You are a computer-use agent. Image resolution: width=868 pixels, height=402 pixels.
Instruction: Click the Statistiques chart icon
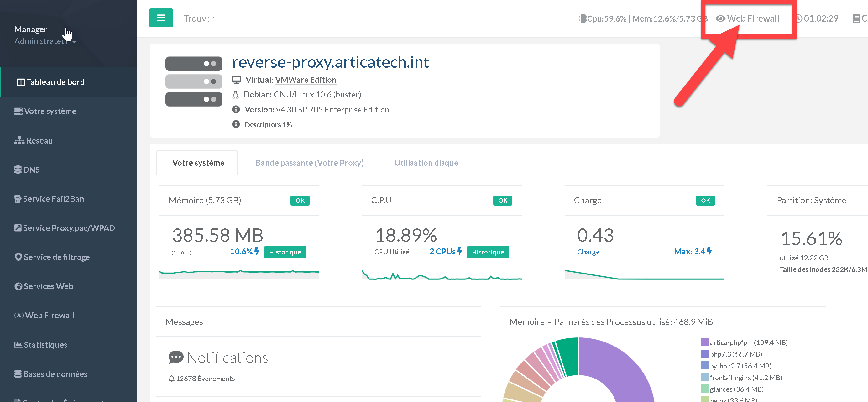click(x=18, y=345)
